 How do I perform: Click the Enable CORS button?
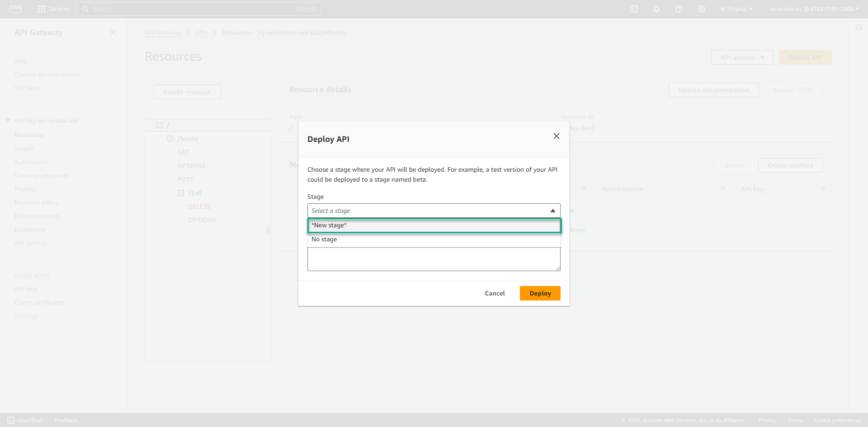pos(793,90)
